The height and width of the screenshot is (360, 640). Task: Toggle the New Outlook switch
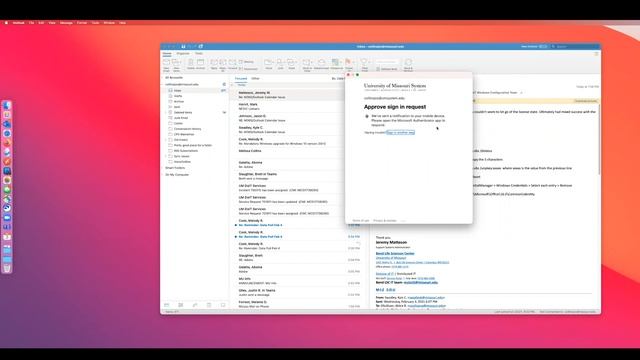[x=543, y=47]
